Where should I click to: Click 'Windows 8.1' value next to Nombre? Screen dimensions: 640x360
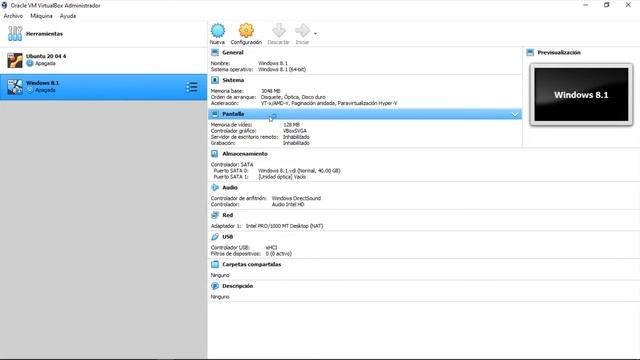pos(273,63)
